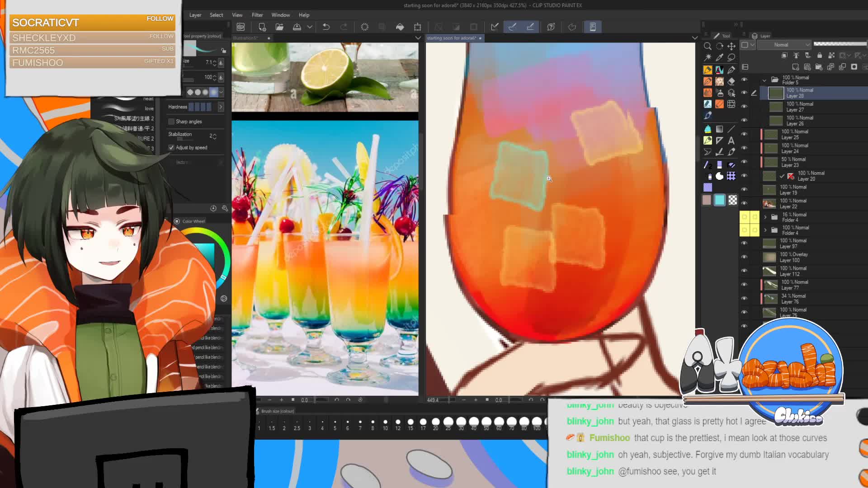Click the Lock layer padlock icon
The height and width of the screenshot is (488, 868).
click(820, 56)
